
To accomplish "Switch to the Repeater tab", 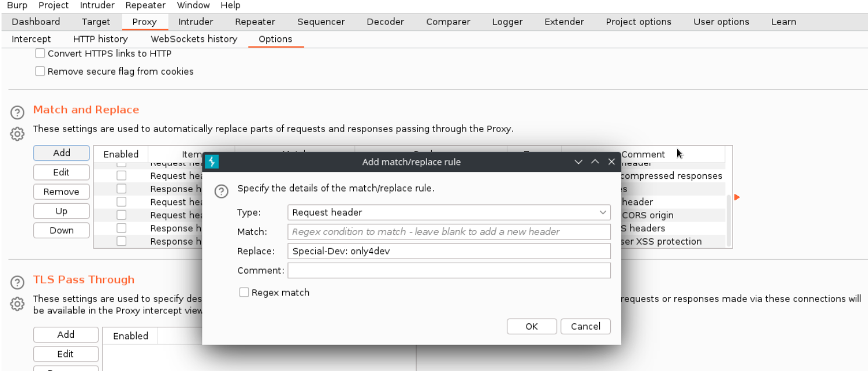I will click(255, 22).
